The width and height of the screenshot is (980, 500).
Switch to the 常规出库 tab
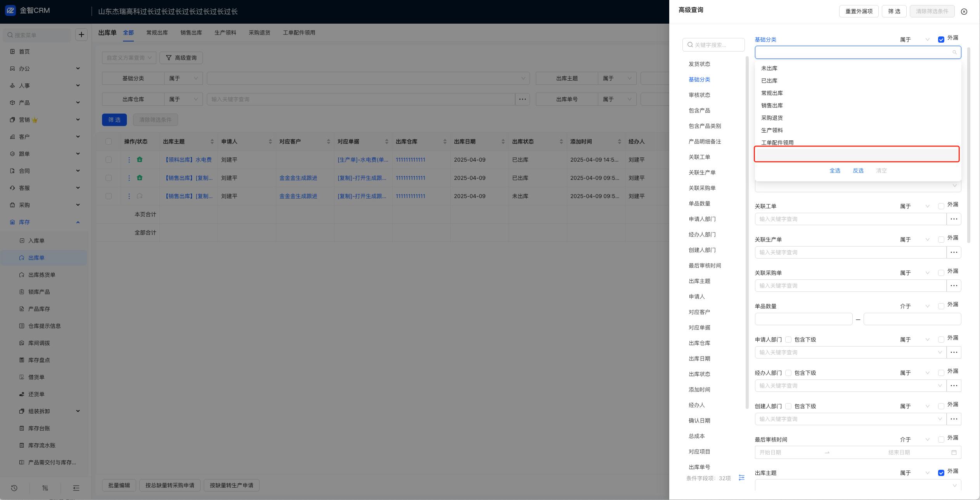point(157,33)
